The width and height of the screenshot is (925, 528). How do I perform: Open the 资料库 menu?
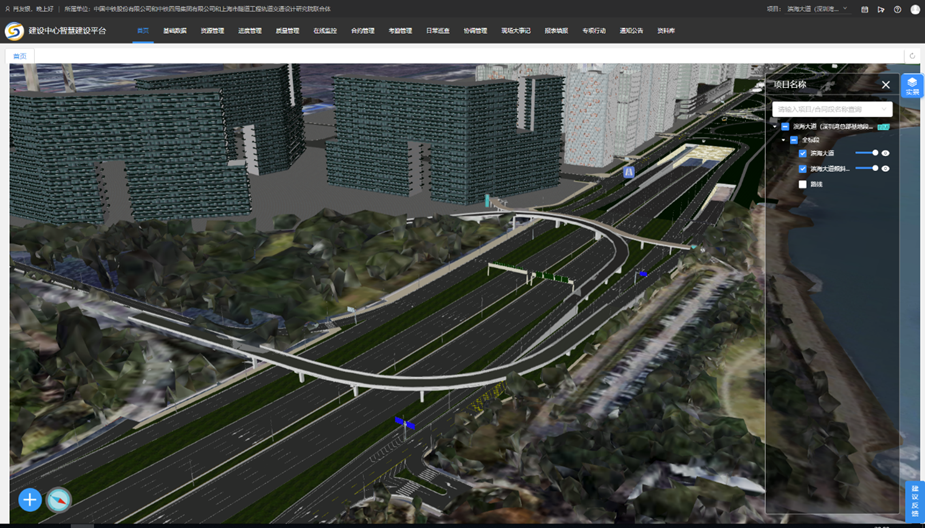pyautogui.click(x=667, y=31)
